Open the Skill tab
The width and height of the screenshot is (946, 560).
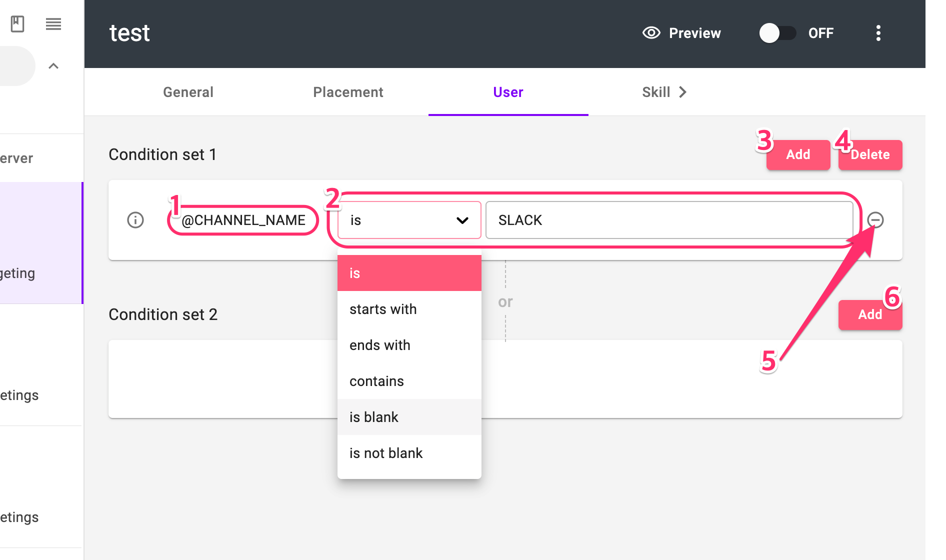click(656, 92)
